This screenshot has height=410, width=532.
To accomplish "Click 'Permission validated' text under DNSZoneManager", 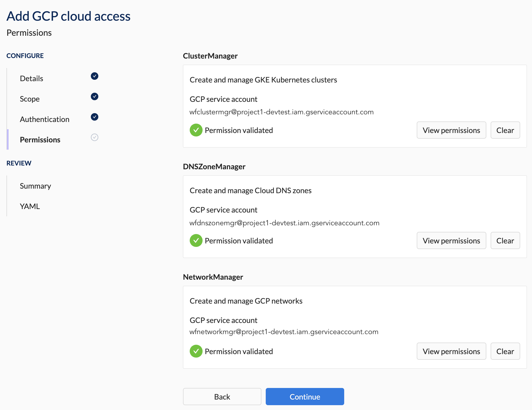I will [x=239, y=241].
